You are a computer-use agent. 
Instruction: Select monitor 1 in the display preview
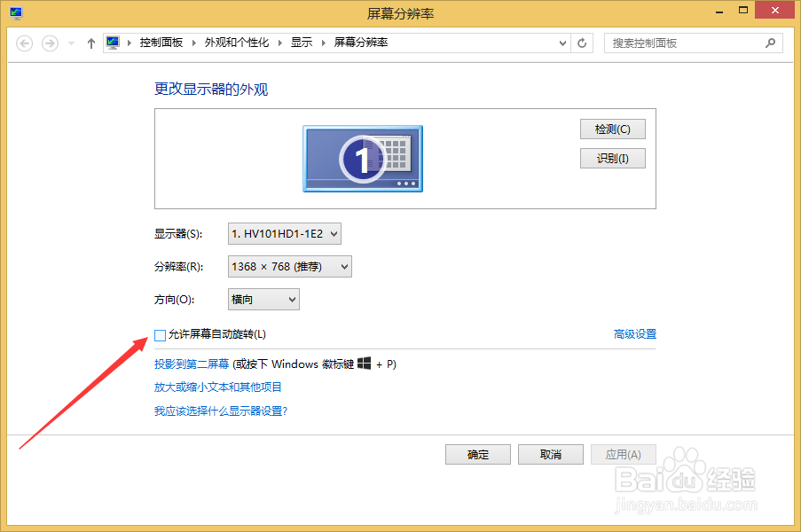pos(362,158)
